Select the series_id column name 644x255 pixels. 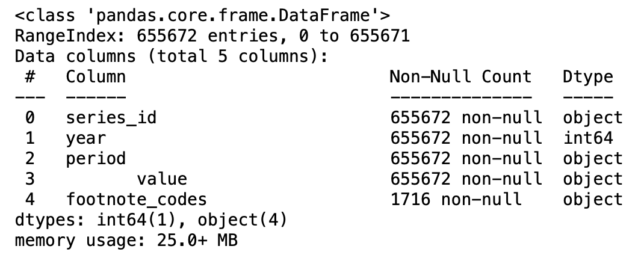pos(111,117)
